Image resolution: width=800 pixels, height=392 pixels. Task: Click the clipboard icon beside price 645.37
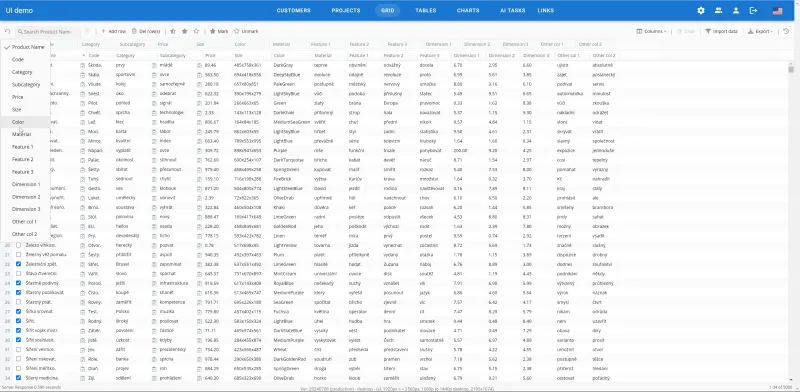(x=199, y=274)
